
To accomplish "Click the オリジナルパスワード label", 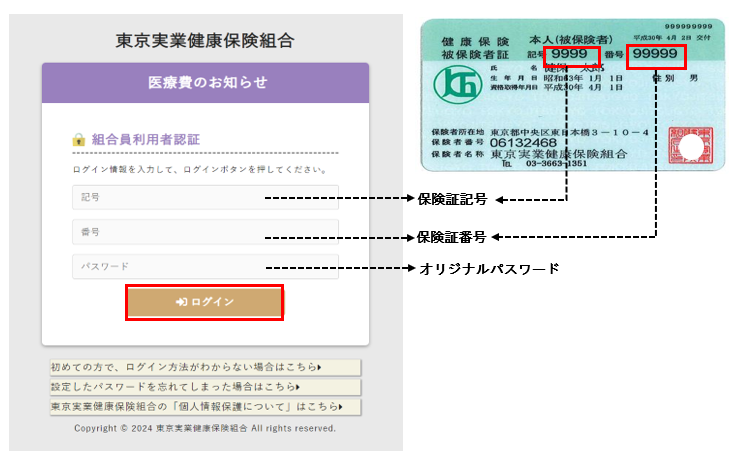I will click(489, 269).
